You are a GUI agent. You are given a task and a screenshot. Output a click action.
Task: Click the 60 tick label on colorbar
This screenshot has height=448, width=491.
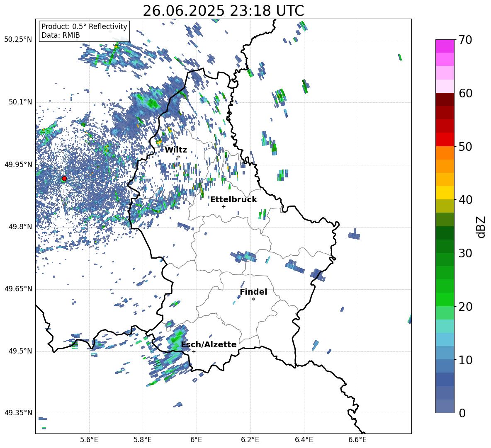pos(465,93)
